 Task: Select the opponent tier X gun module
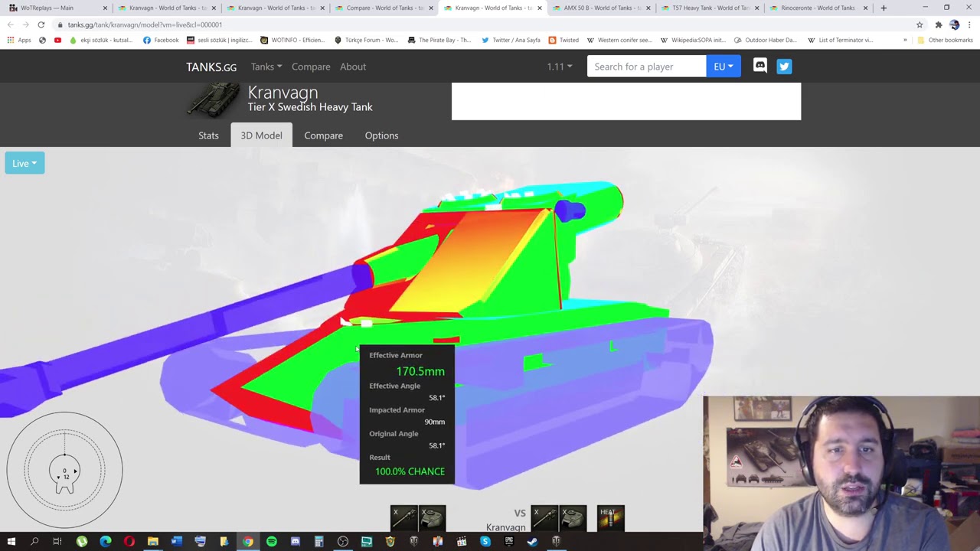coord(544,517)
